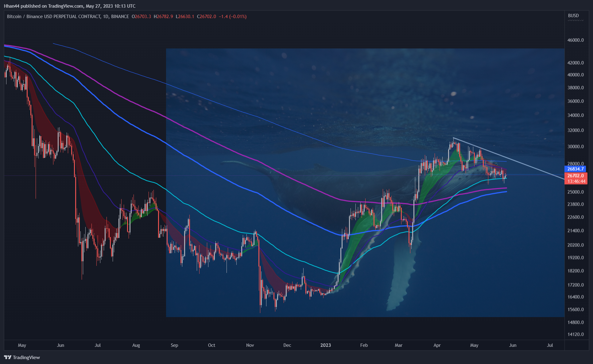The height and width of the screenshot is (364, 593).
Task: Click the first 'May' label on the time axis
Action: pyautogui.click(x=22, y=345)
